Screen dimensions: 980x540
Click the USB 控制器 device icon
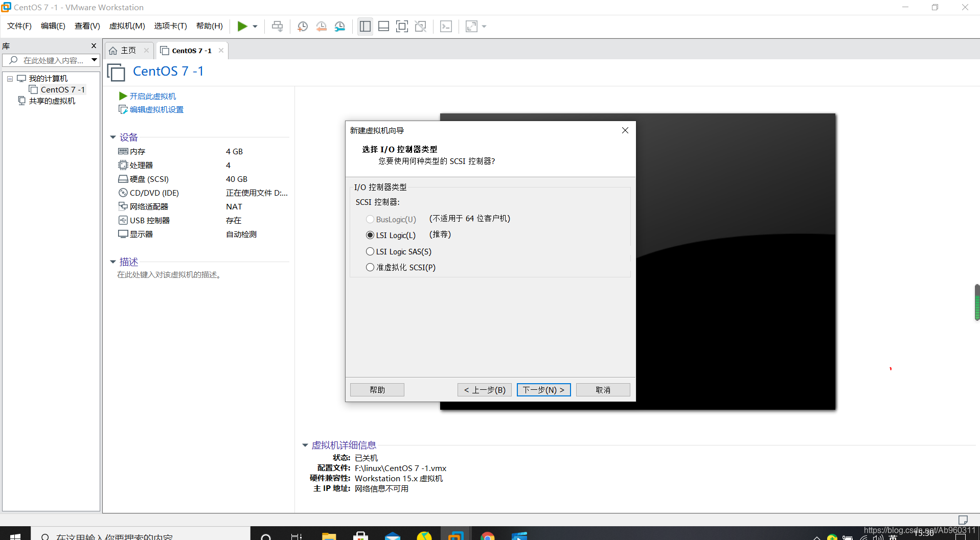123,220
